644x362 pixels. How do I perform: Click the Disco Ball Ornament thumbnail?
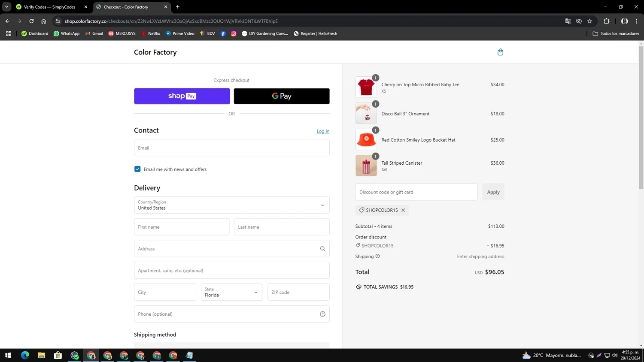click(x=366, y=113)
